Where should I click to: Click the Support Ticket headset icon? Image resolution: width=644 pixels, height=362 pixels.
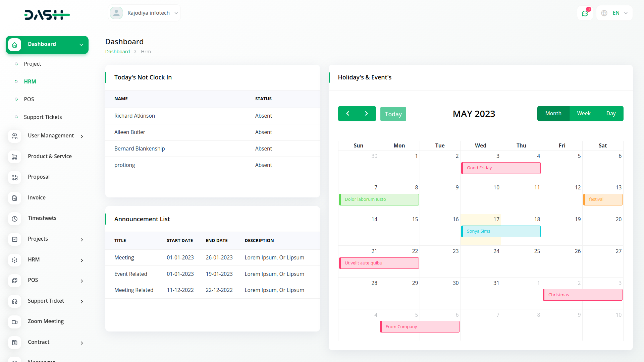point(14,301)
